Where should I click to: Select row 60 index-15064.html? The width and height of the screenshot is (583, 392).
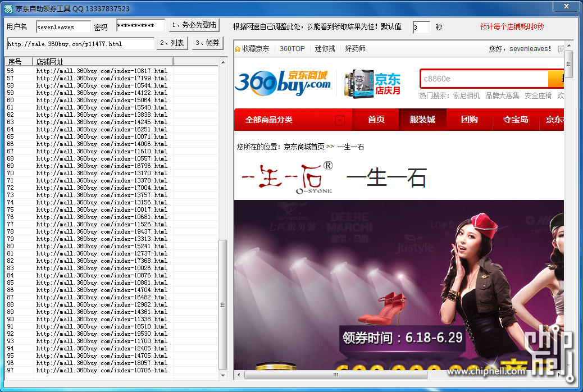pyautogui.click(x=112, y=100)
